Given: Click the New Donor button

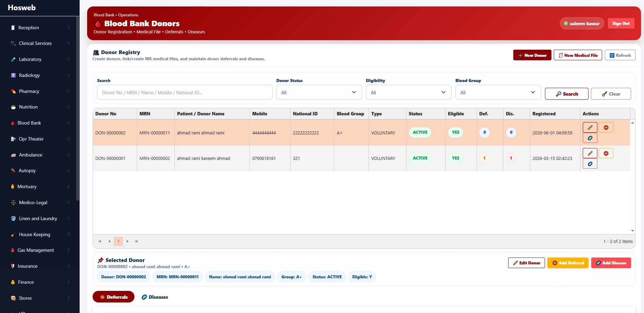Looking at the screenshot, I should pos(532,55).
